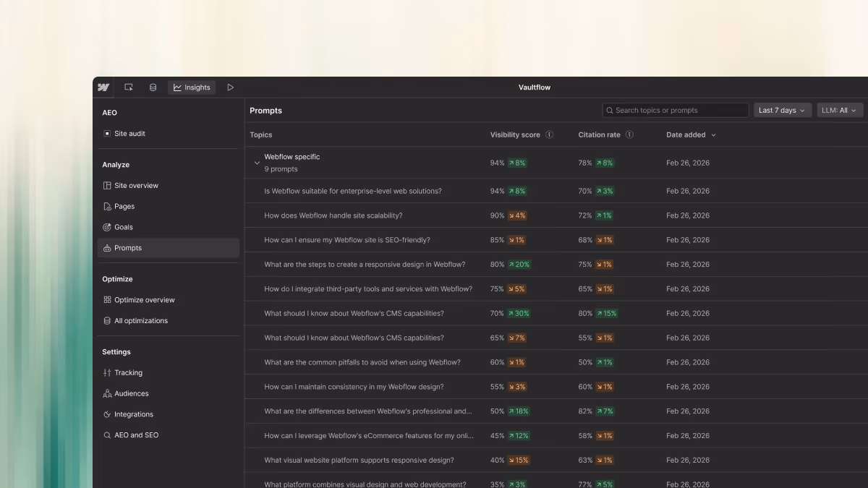Collapse the Webflow specific topic group
This screenshot has width=868, height=488.
click(257, 163)
